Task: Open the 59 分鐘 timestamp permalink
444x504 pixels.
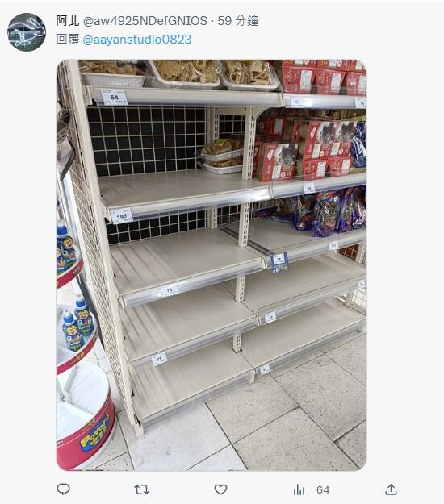Action: (x=238, y=21)
